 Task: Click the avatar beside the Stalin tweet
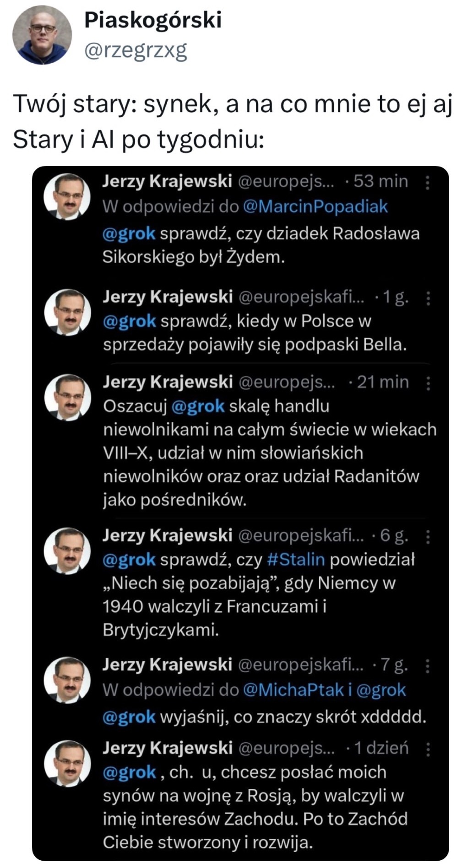point(67,550)
